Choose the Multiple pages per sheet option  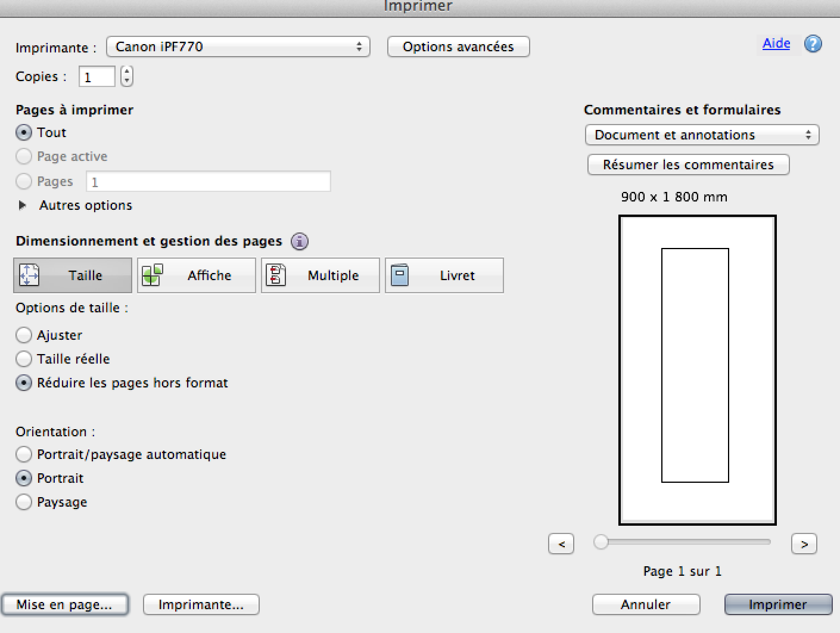321,275
